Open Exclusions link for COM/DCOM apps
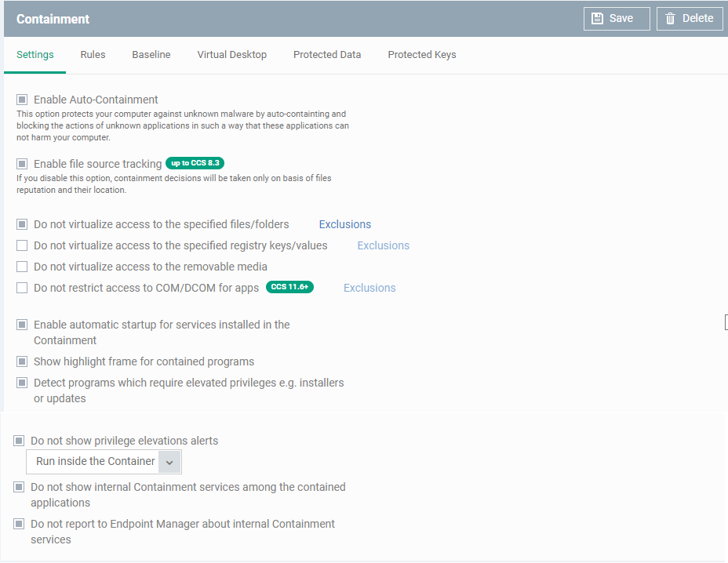The image size is (728, 563). tap(369, 288)
